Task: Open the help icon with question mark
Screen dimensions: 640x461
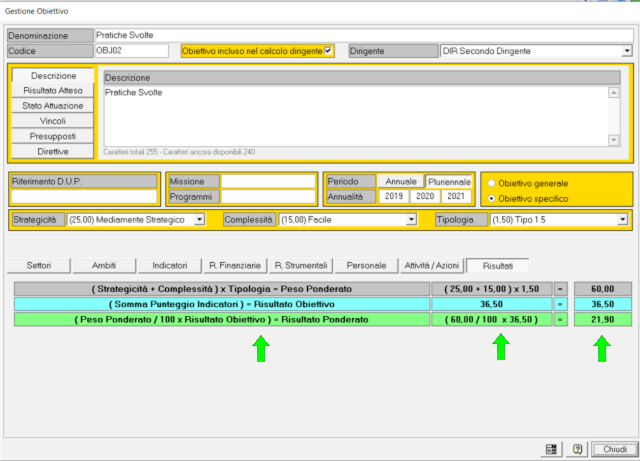Action: 576,449
